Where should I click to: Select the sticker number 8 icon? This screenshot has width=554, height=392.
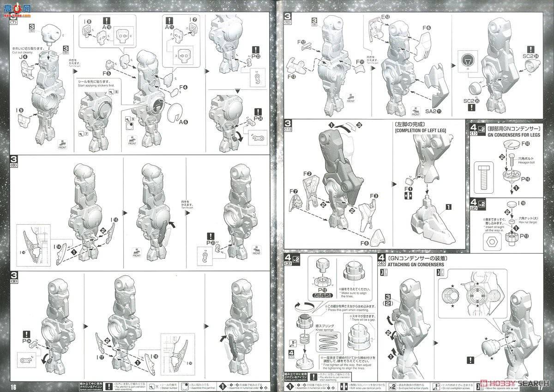pos(114,92)
